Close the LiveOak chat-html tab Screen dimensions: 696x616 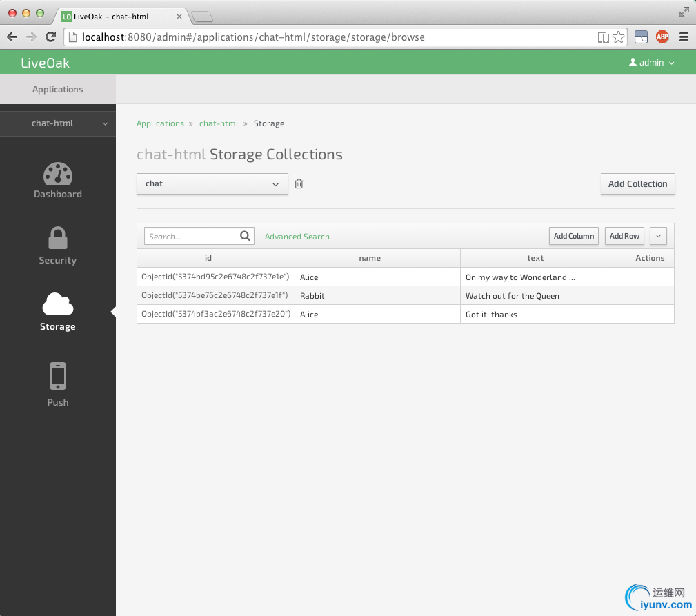pyautogui.click(x=179, y=17)
